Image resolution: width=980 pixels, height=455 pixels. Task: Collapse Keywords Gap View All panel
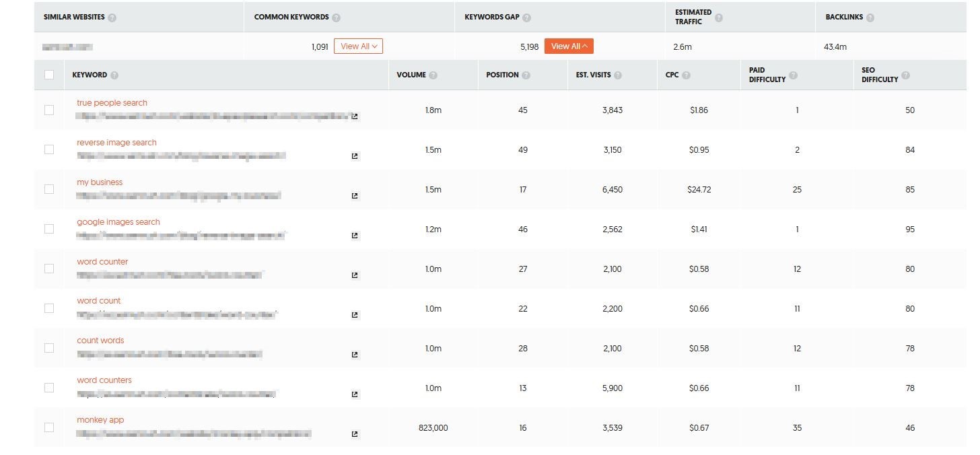(x=569, y=46)
